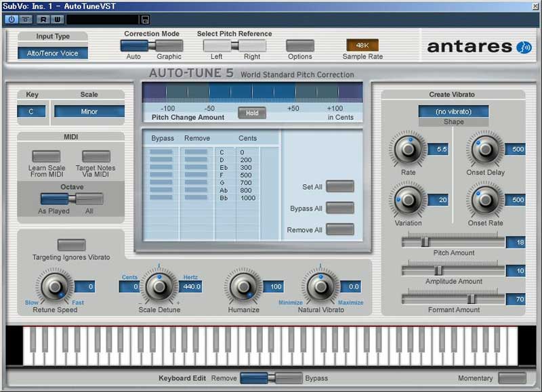Click the Pitch Amount slider
This screenshot has width=542, height=392.
tap(453, 242)
